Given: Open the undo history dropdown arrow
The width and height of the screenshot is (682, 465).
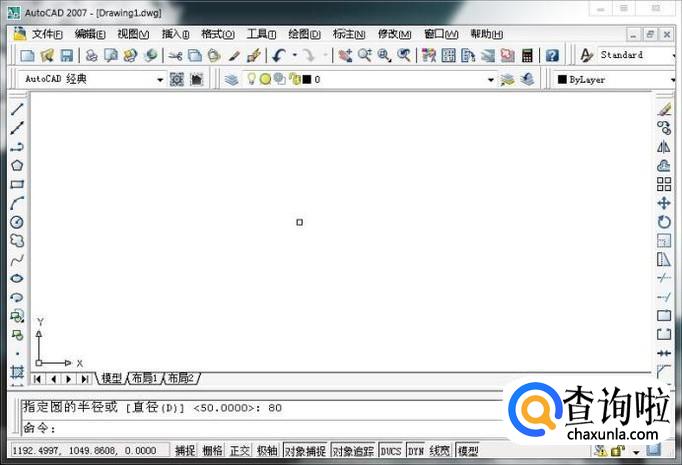Looking at the screenshot, I should [294, 55].
